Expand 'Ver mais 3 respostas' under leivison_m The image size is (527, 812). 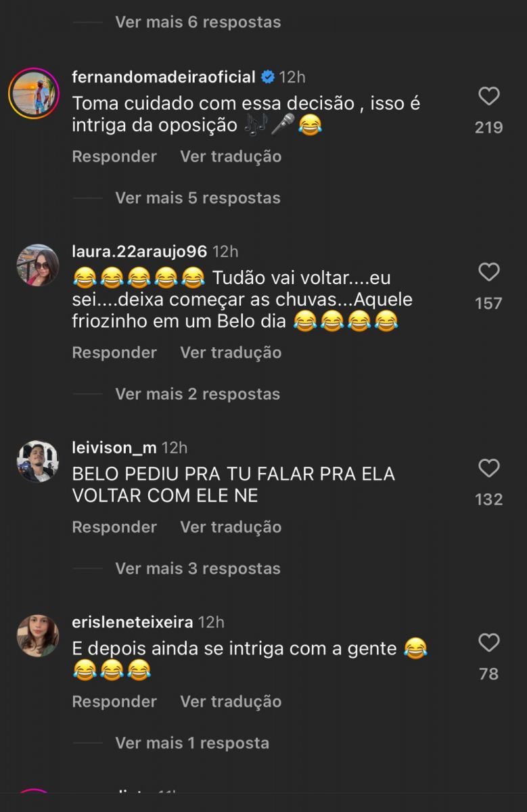(x=196, y=568)
